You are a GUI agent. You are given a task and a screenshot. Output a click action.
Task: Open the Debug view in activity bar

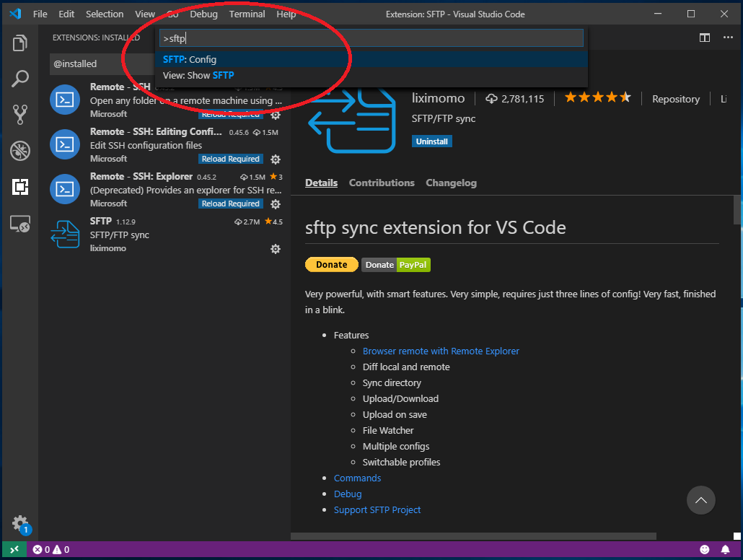[20, 151]
